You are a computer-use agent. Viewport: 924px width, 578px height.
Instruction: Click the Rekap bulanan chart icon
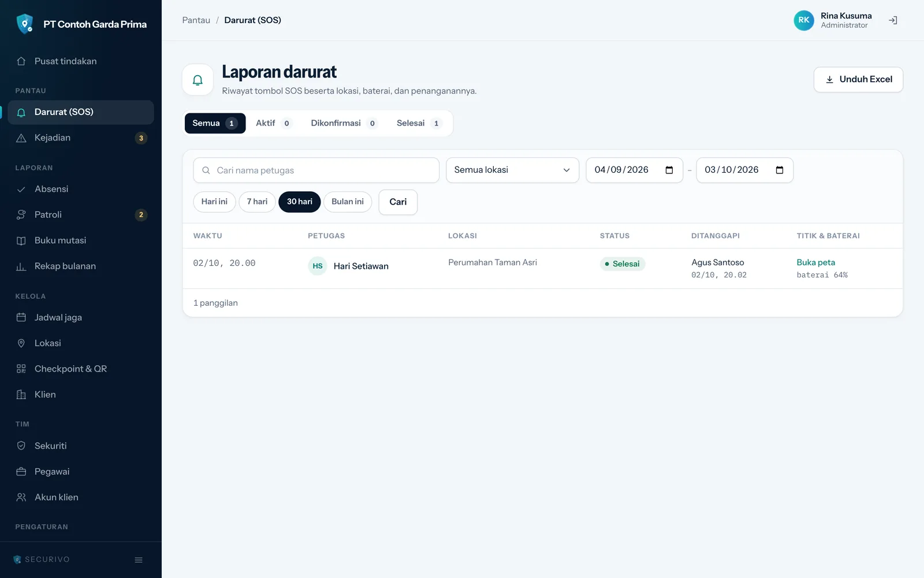click(x=21, y=266)
